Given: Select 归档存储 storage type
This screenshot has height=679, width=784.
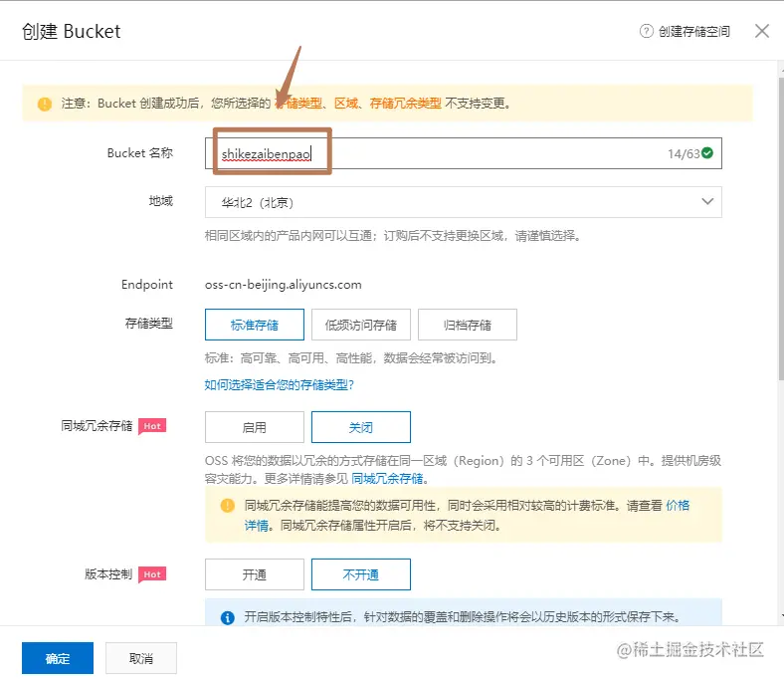Looking at the screenshot, I should pos(467,325).
